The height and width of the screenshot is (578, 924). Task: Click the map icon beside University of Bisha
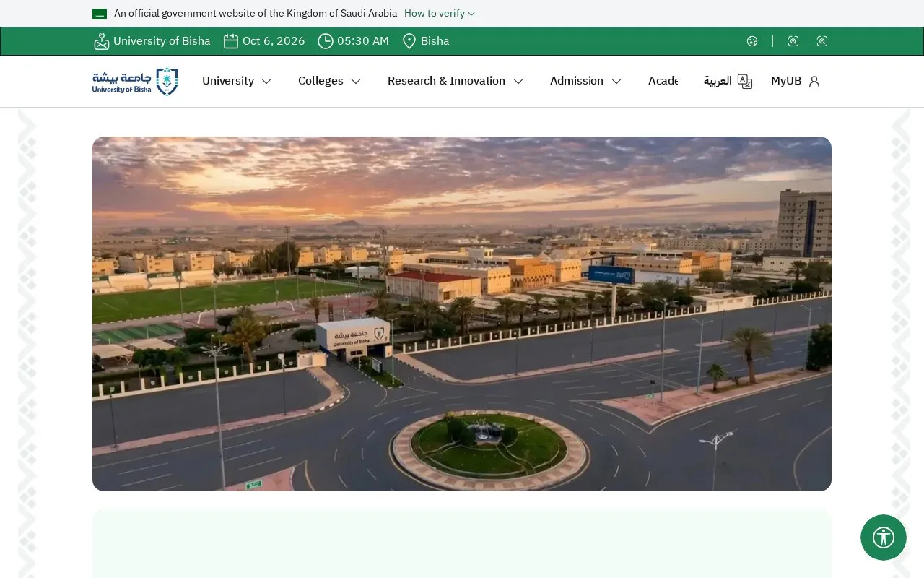coord(101,41)
